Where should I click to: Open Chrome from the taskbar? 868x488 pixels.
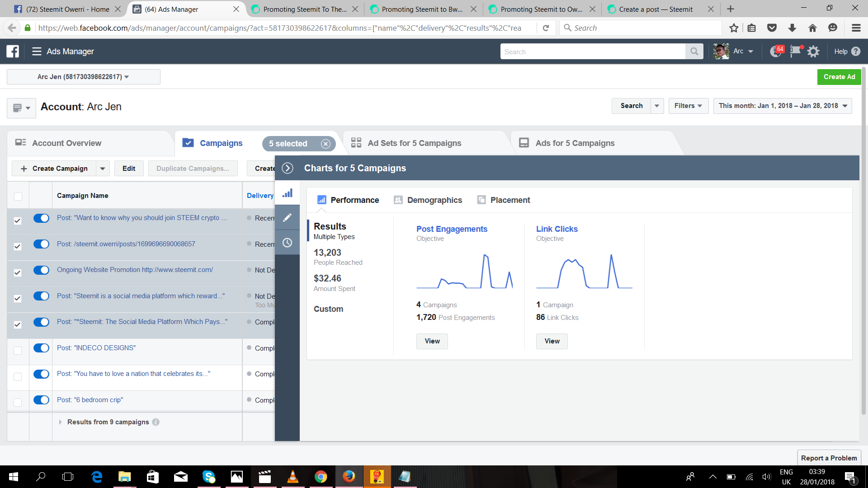click(321, 477)
